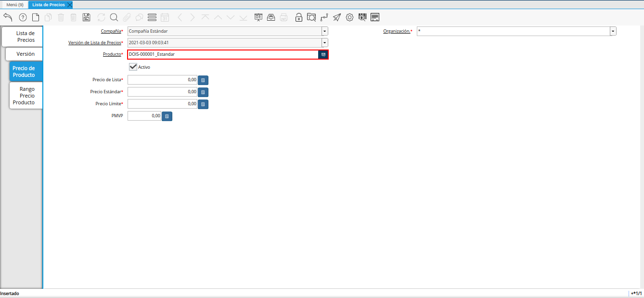Viewport: 644px width, 298px height.
Task: Open calculator for Precio Estándar
Action: tap(203, 92)
